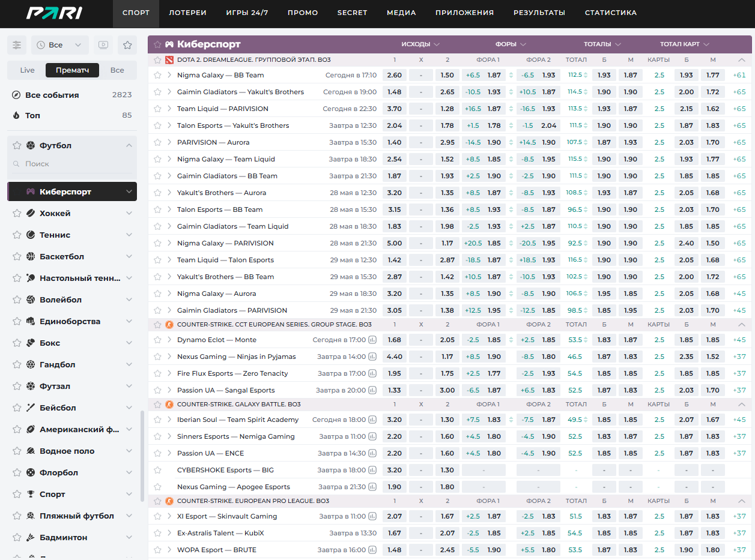
Task: Expand the Теннис sidebar section
Action: click(129, 235)
